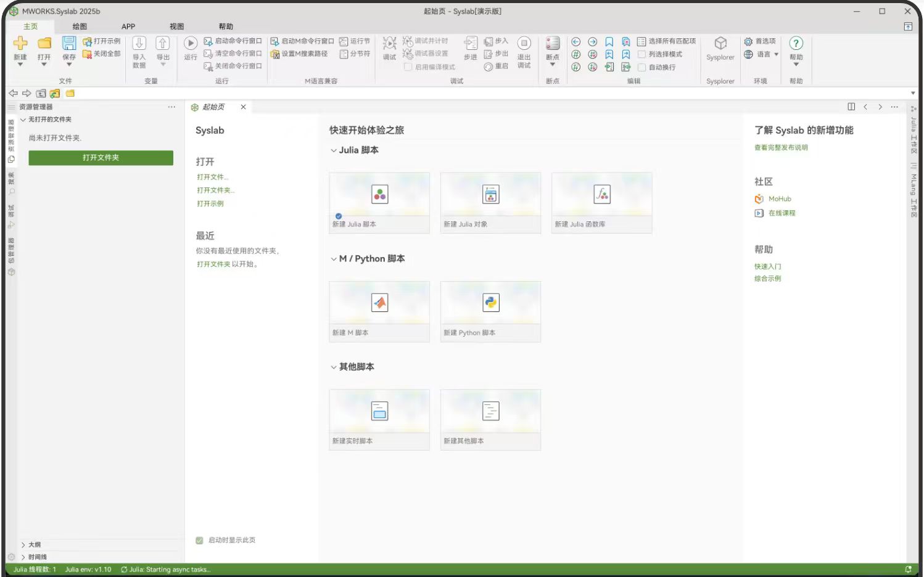
Task: Toggle the 启用编译模式 checkbox
Action: [x=408, y=67]
